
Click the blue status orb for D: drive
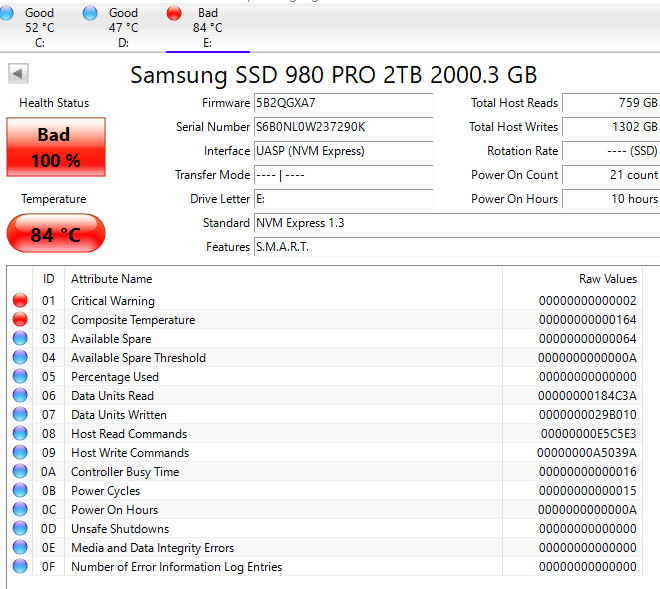click(90, 13)
